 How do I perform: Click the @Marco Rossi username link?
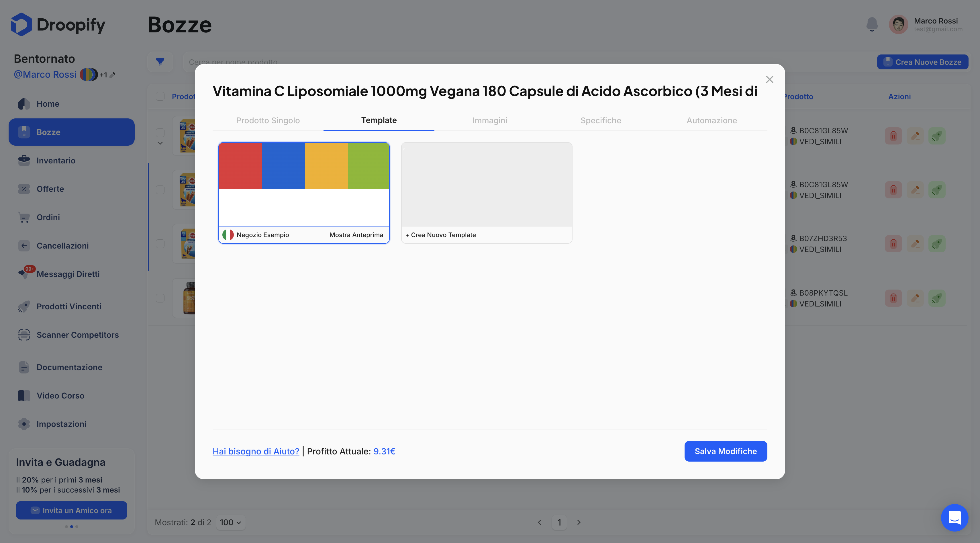pos(45,75)
